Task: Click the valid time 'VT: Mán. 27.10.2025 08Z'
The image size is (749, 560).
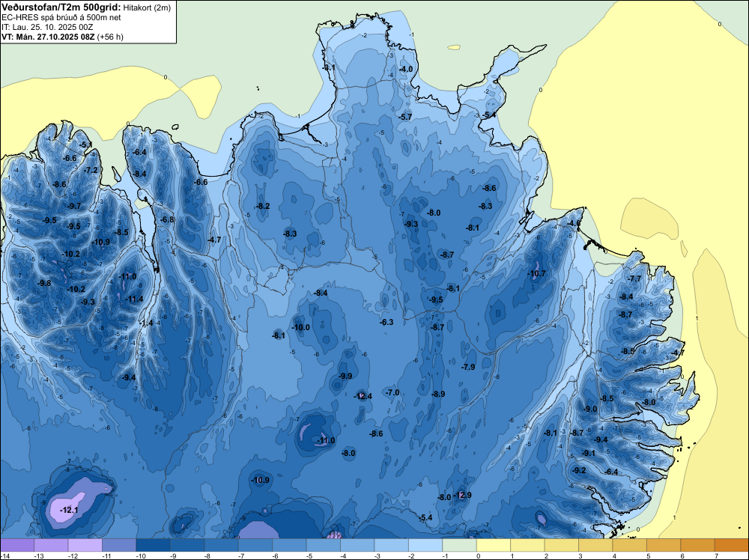Action: 48,37
